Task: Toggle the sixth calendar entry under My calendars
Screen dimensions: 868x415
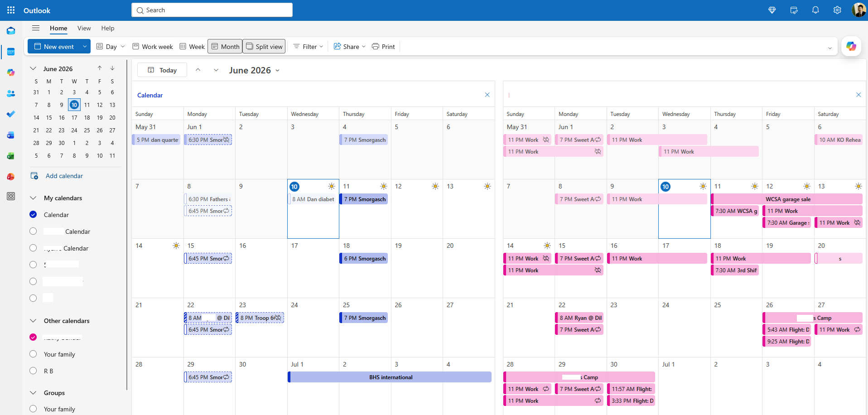Action: [x=33, y=298]
